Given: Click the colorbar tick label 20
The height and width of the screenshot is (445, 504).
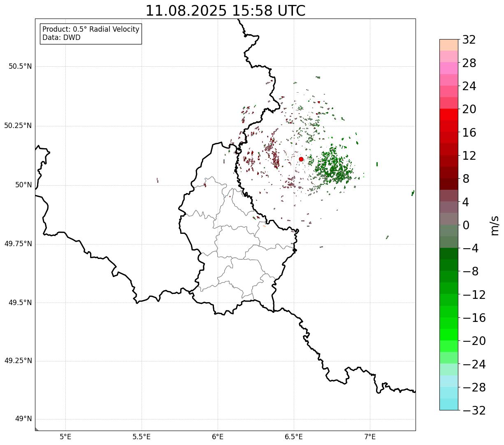Looking at the screenshot, I should coord(469,110).
